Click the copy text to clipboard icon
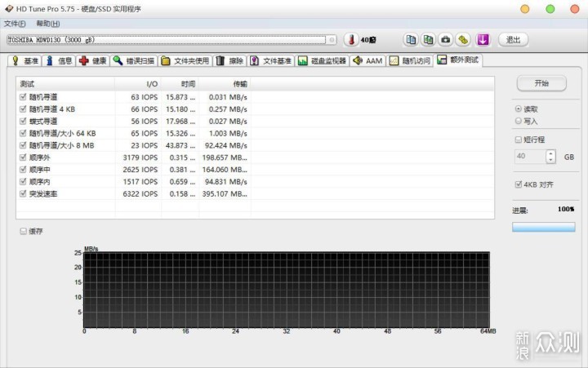This screenshot has width=588, height=368. click(x=411, y=40)
